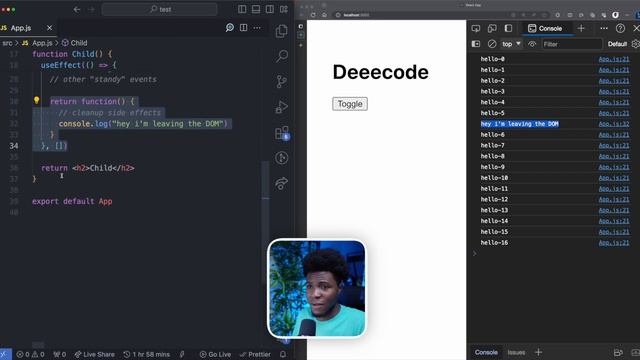Open the errors and warnings status item
The width and height of the screenshot is (640, 360).
30,354
